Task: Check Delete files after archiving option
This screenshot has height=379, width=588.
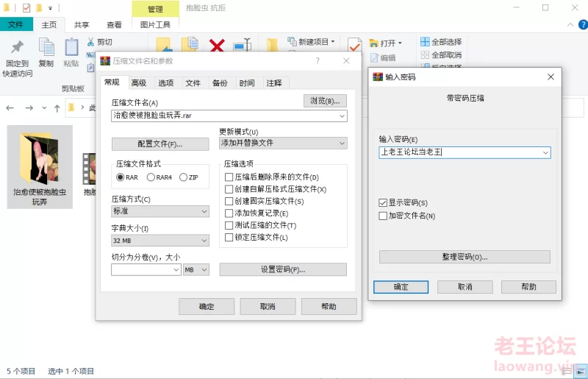Action: click(x=229, y=177)
